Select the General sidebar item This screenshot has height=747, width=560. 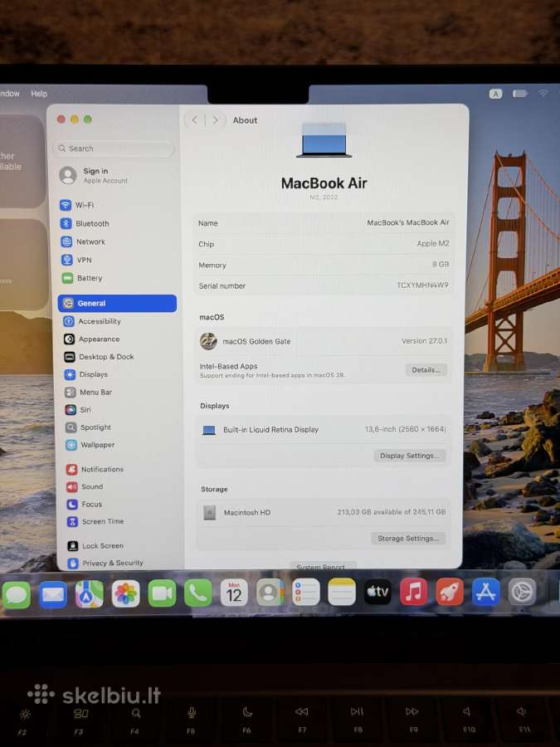point(117,304)
